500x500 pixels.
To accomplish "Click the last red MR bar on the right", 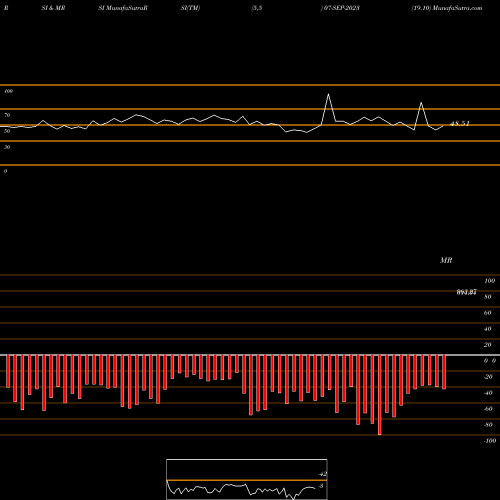I will [444, 372].
